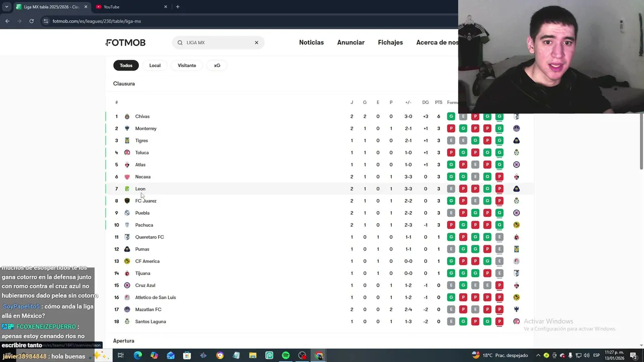
Task: Click the Leon crest icon
Action: click(x=127, y=189)
